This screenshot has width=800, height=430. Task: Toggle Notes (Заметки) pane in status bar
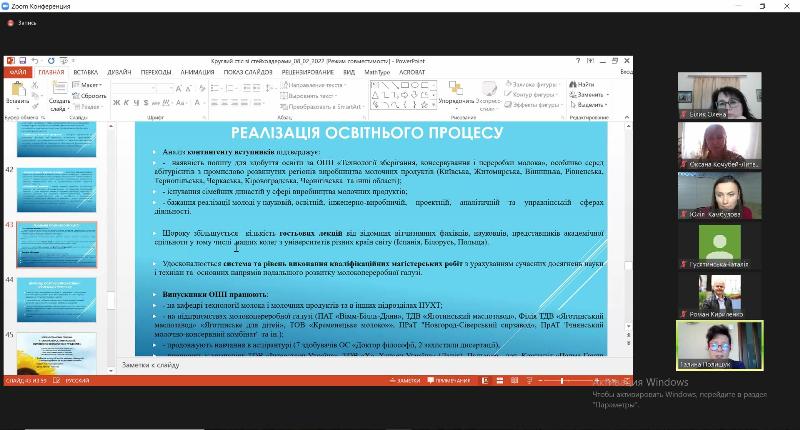pos(404,381)
